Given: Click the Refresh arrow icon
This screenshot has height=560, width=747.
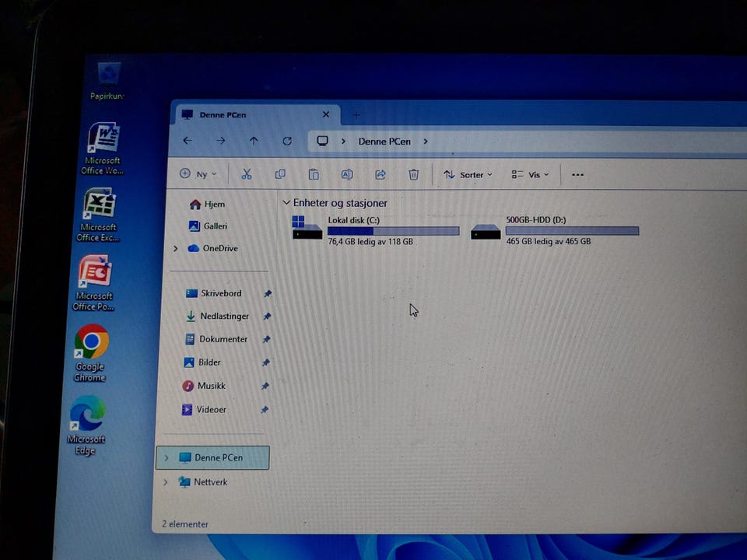Looking at the screenshot, I should 287,141.
